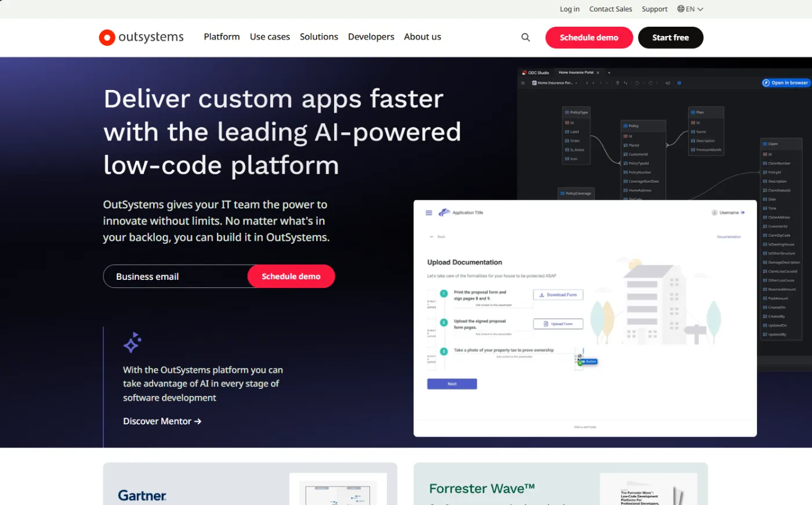Go to Contact Sales

pyautogui.click(x=611, y=9)
